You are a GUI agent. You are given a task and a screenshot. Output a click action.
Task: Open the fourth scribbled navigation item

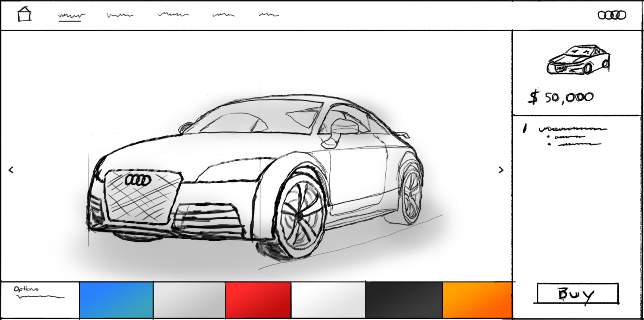(224, 15)
